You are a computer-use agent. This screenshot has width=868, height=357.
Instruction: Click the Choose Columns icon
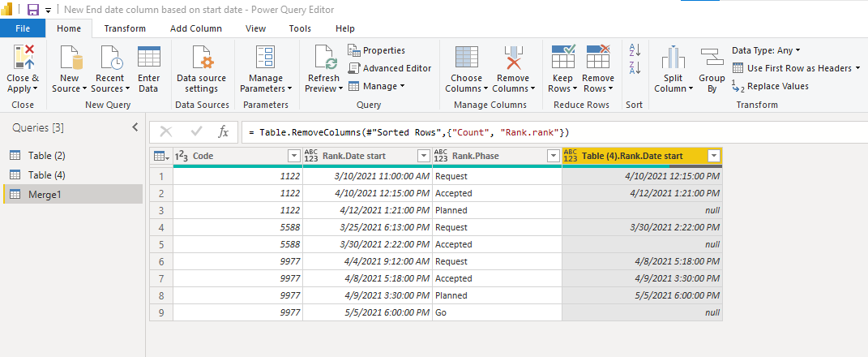[466, 58]
